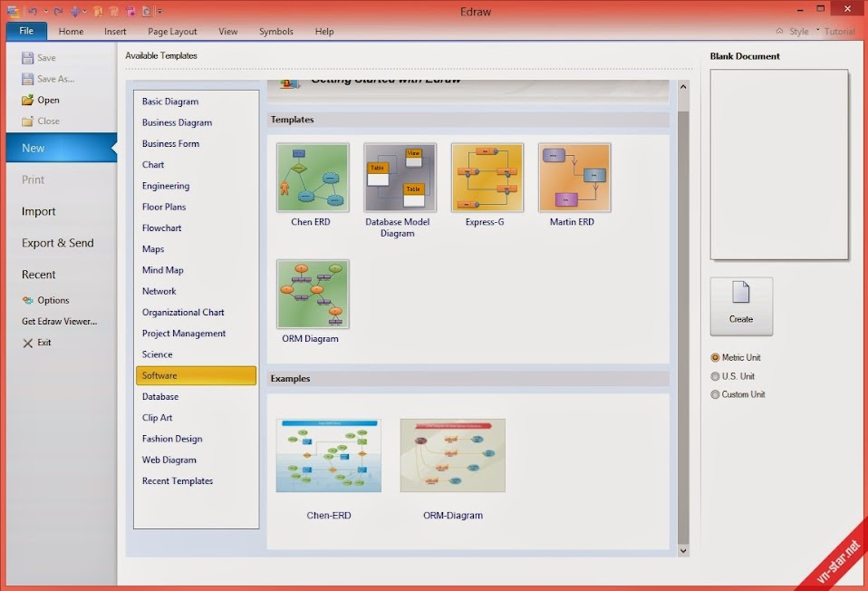This screenshot has height=591, width=868.
Task: Select the Custom Unit radio button
Action: pyautogui.click(x=715, y=395)
